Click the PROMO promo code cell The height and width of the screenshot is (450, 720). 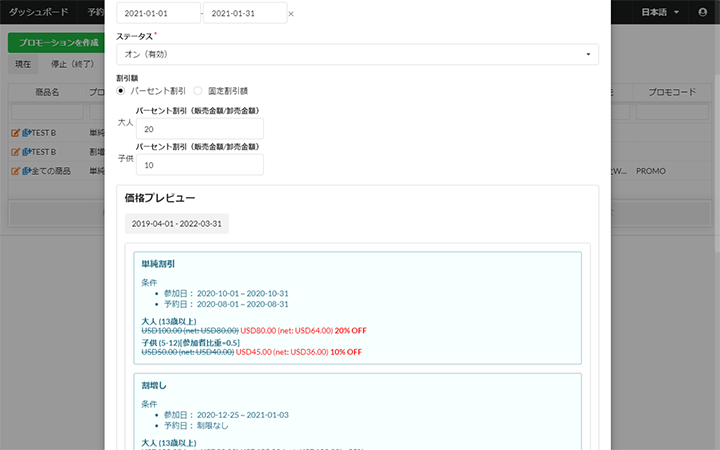(x=651, y=171)
